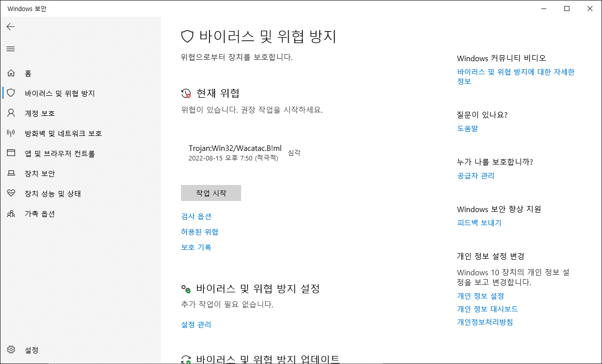Open 설정 at the sidebar bottom
Viewport: 602px width, 364px height.
80,350
